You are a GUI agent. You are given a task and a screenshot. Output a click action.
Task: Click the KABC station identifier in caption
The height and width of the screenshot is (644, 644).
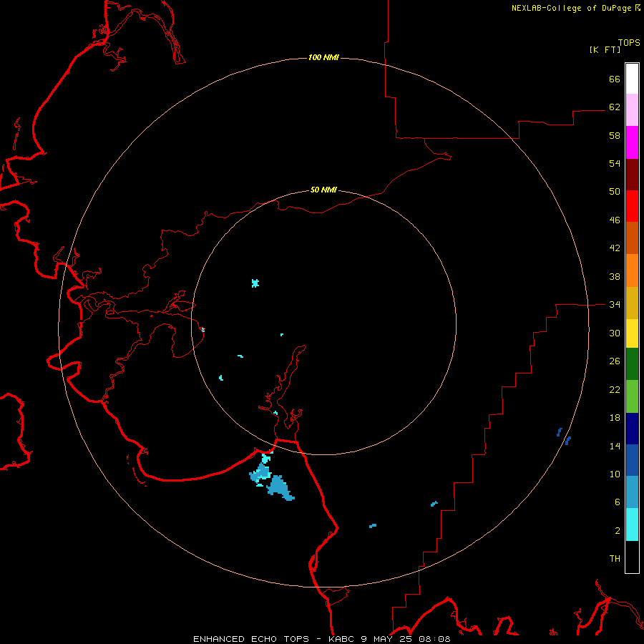coord(343,639)
